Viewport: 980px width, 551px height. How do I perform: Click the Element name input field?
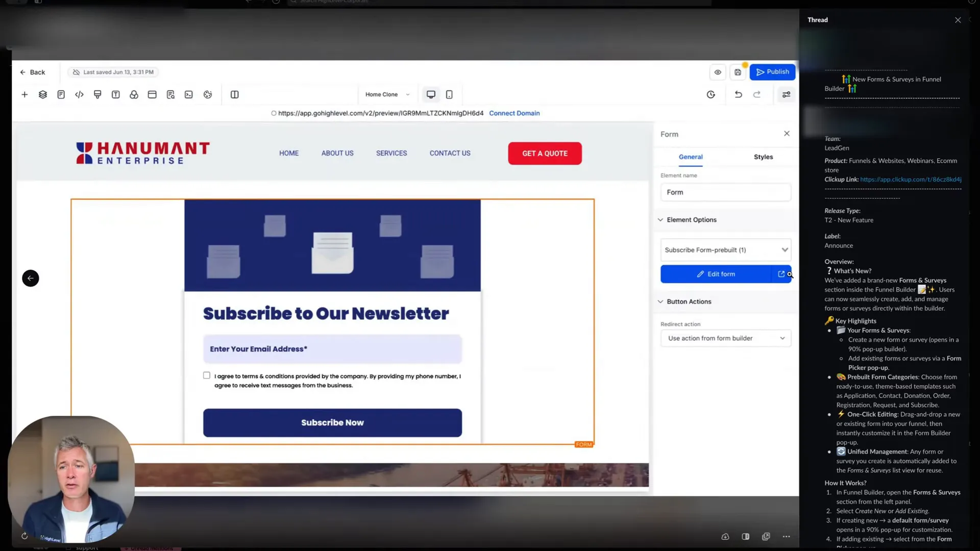(725, 192)
